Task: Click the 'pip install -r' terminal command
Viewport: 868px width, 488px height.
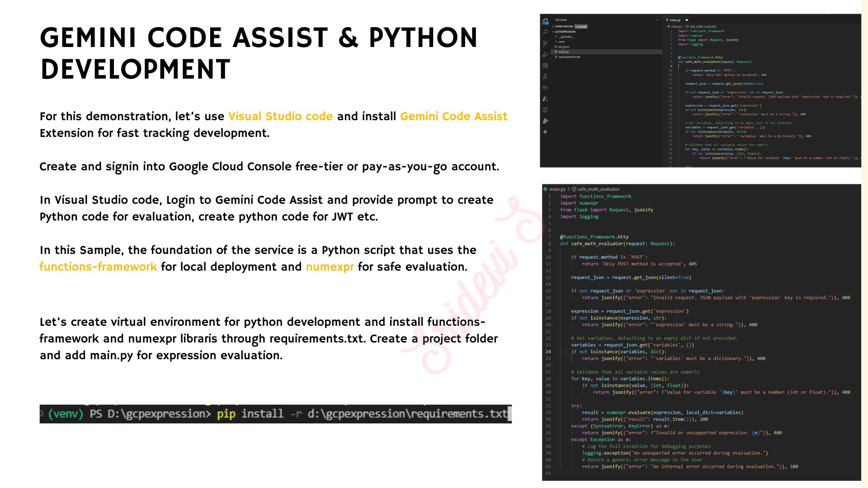Action: click(x=259, y=414)
